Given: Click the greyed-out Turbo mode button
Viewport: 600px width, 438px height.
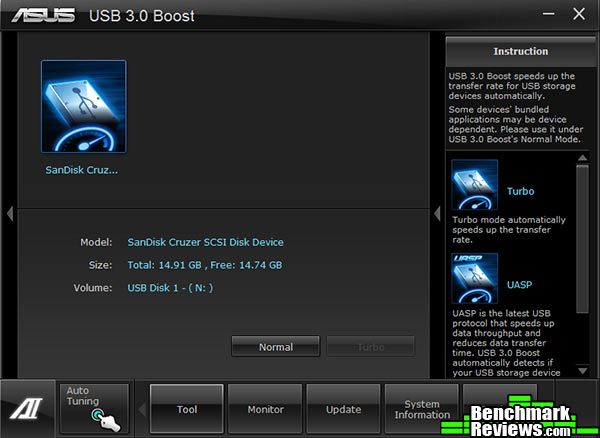Looking at the screenshot, I should [370, 347].
